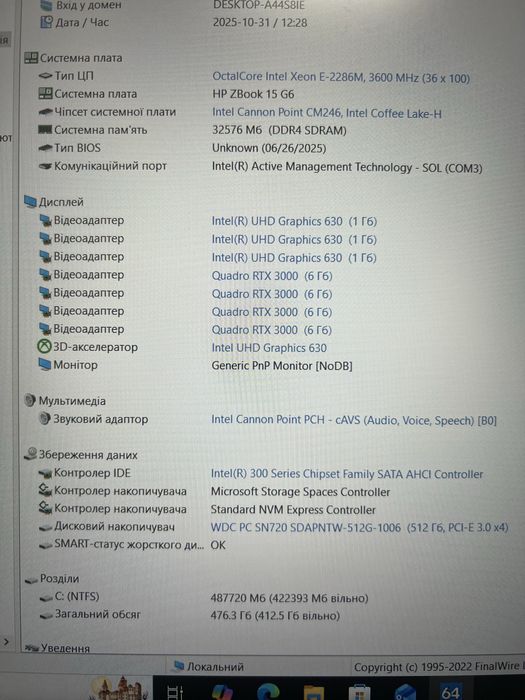The width and height of the screenshot is (525, 700).
Task: Open the Intel Cannon Point CM246 chipset link
Action: (x=327, y=112)
